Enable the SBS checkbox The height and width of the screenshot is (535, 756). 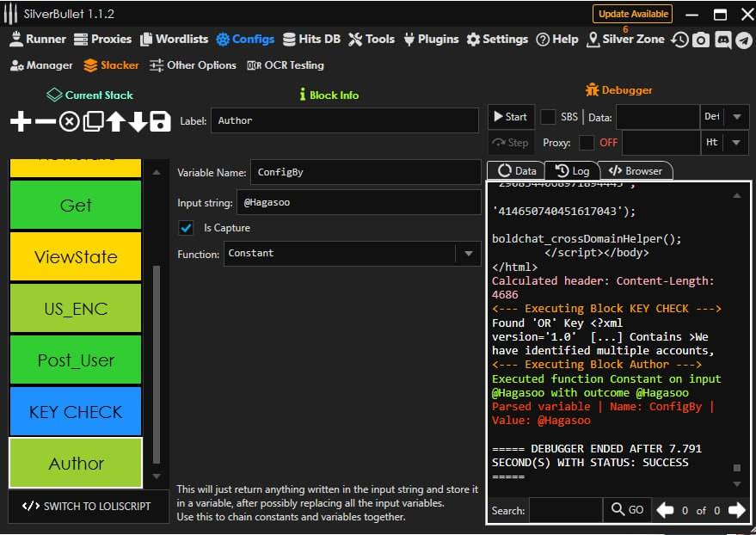[x=548, y=117]
